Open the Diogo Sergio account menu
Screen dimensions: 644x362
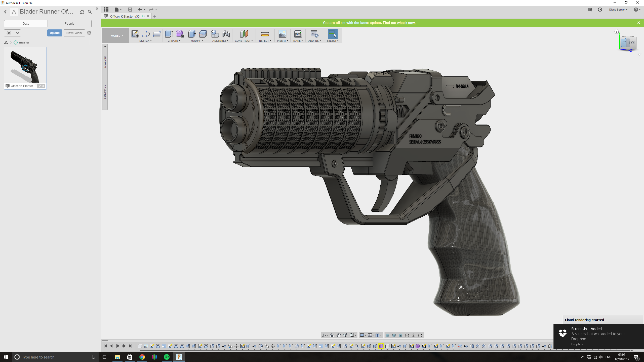(618, 10)
